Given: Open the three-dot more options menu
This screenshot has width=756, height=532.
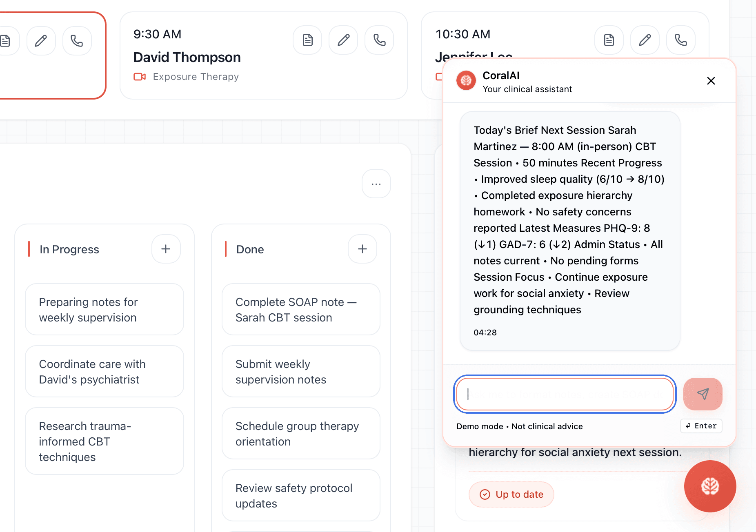Looking at the screenshot, I should [x=376, y=184].
